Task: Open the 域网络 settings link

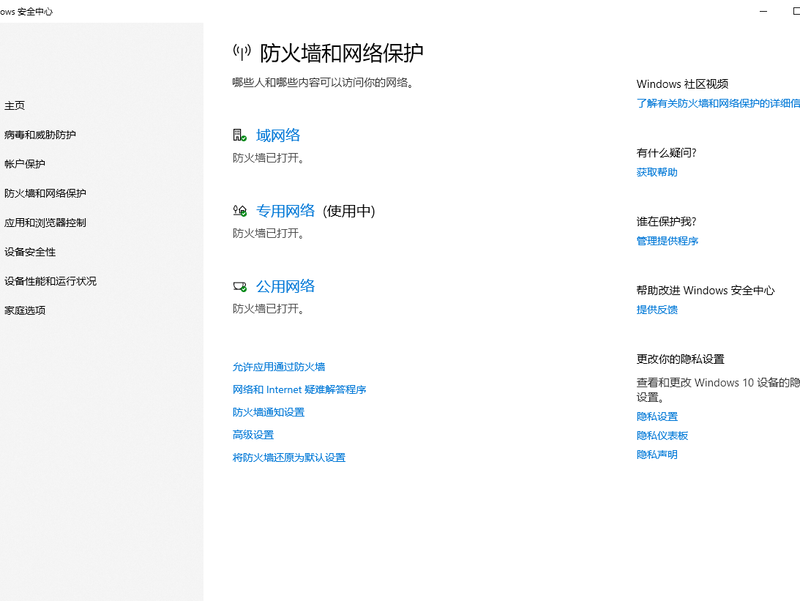Action: coord(278,135)
